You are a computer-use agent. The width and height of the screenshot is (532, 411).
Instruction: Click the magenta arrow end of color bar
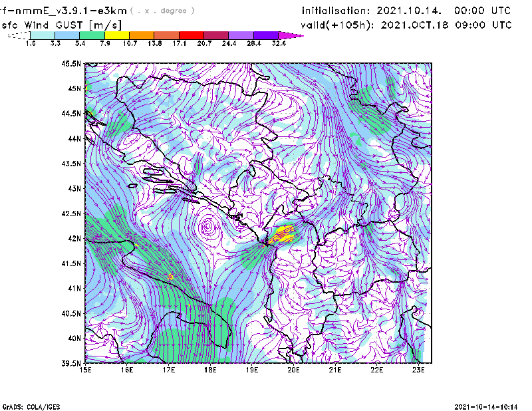pyautogui.click(x=291, y=35)
